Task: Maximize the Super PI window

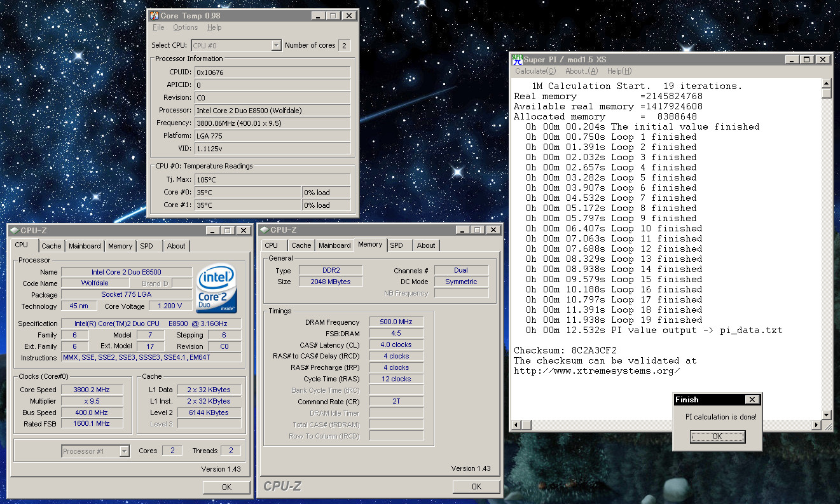Action: pyautogui.click(x=806, y=59)
